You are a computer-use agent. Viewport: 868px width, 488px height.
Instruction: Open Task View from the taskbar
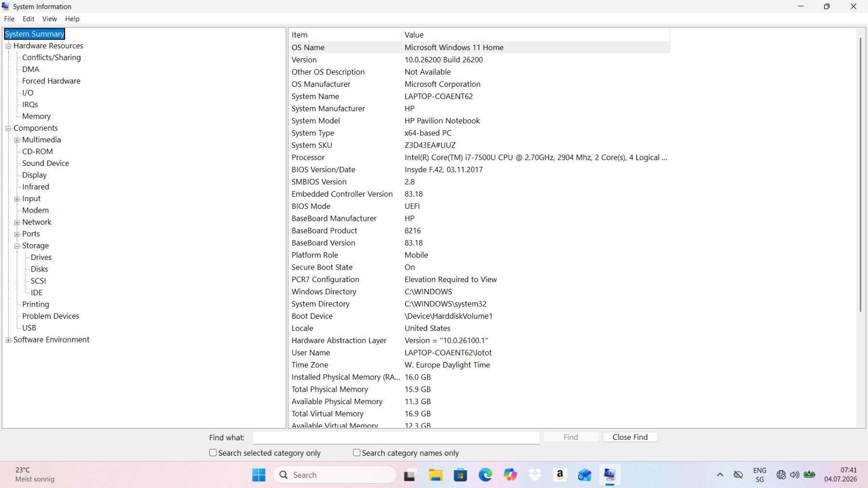[x=410, y=475]
